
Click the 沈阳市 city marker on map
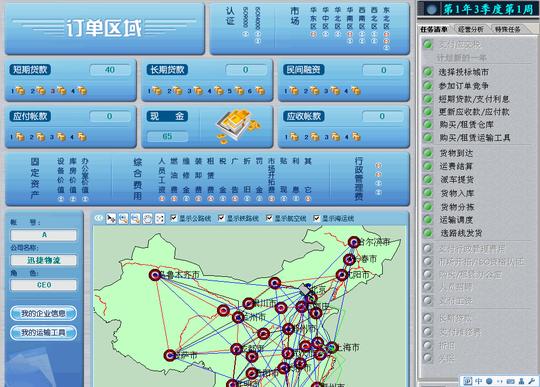tap(342, 275)
